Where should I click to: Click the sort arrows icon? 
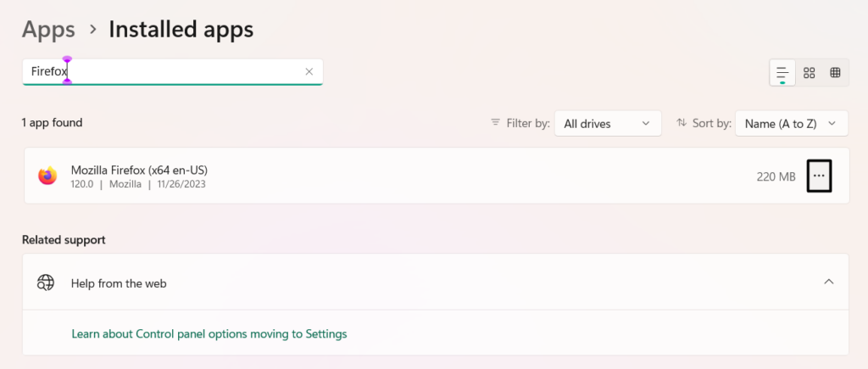pos(682,123)
